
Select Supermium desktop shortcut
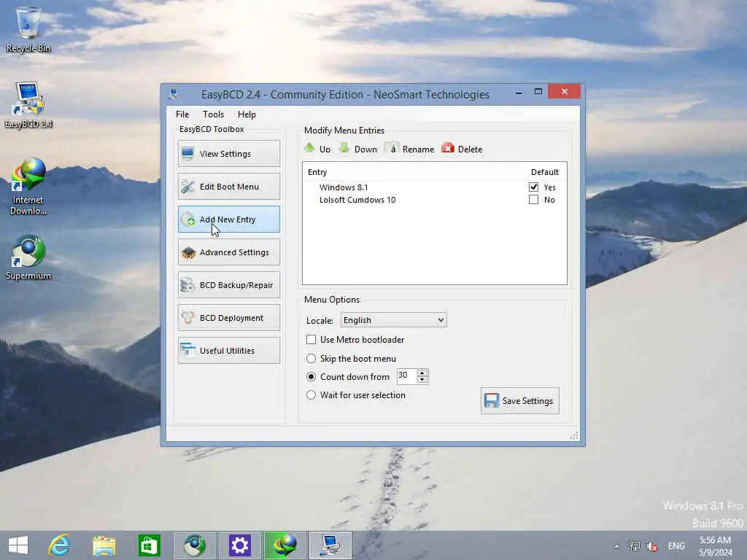(x=28, y=257)
